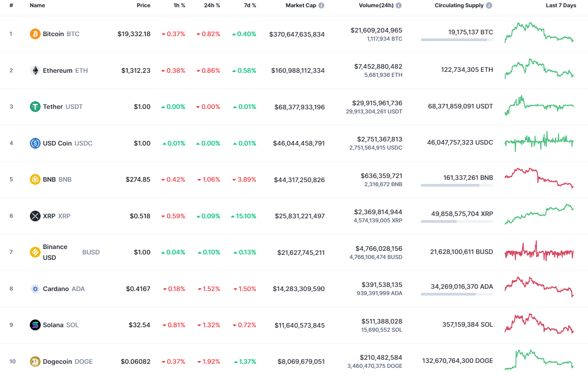The height and width of the screenshot is (376, 588).
Task: Click the Volume(24h) info icon
Action: click(398, 5)
